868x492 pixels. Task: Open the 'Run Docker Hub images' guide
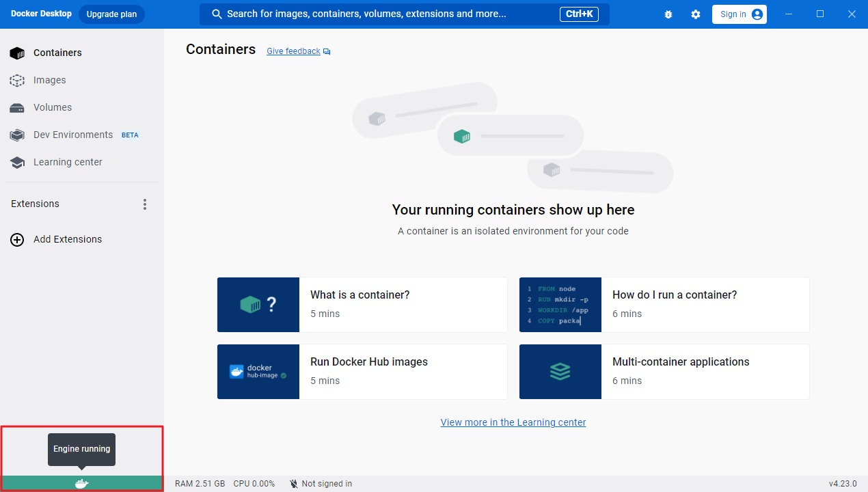362,372
